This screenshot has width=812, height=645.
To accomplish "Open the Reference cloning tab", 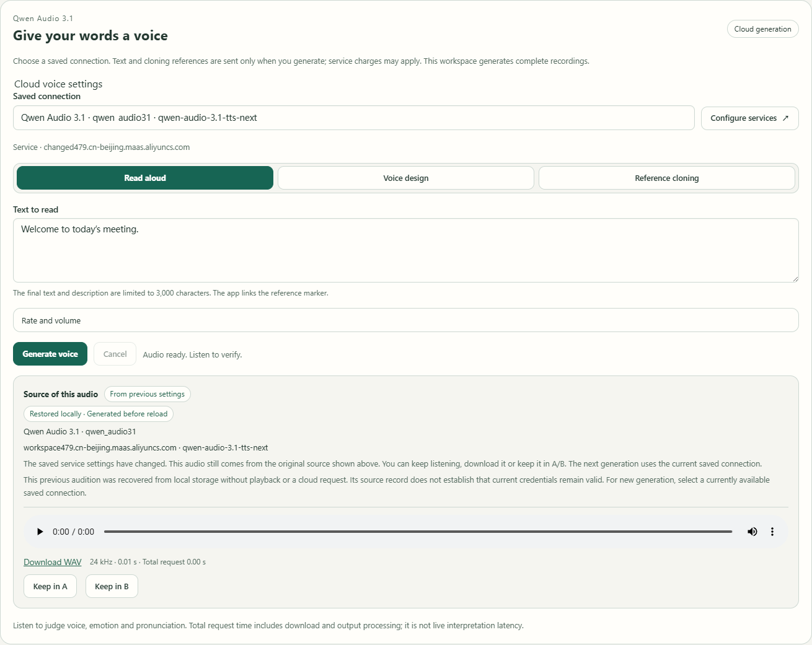I will click(x=667, y=178).
